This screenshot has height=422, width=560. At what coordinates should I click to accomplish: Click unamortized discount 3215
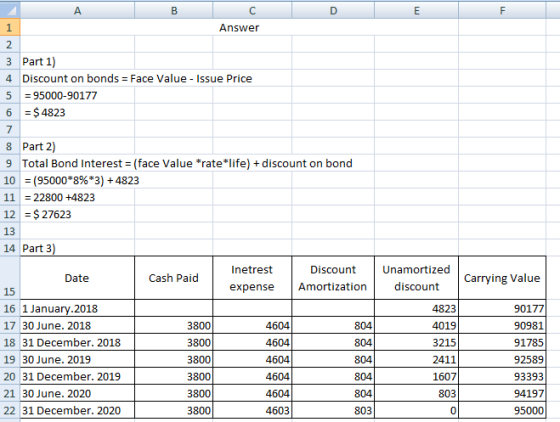[416, 342]
